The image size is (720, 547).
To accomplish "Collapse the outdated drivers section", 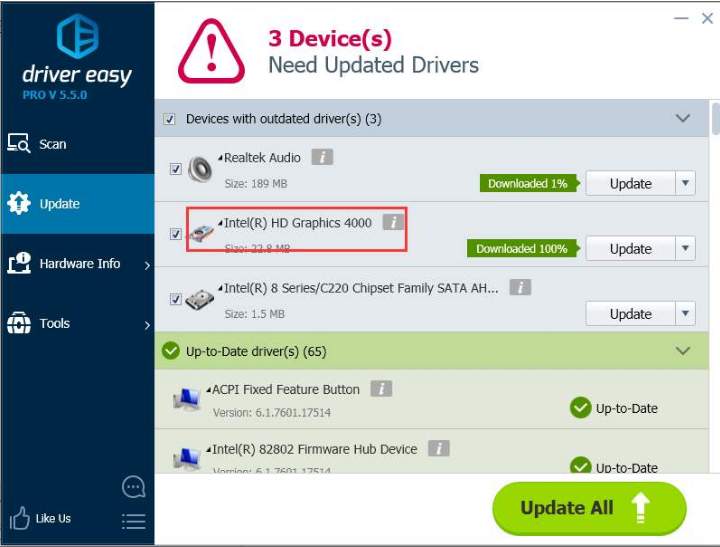I will 683,118.
